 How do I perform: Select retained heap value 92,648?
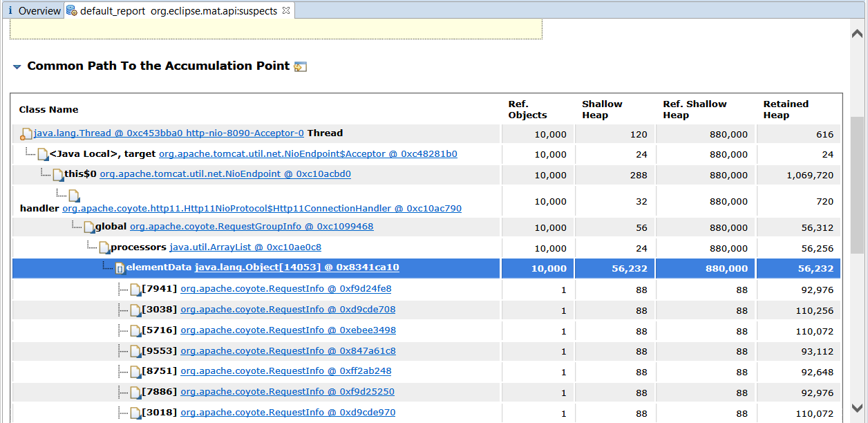(x=817, y=372)
